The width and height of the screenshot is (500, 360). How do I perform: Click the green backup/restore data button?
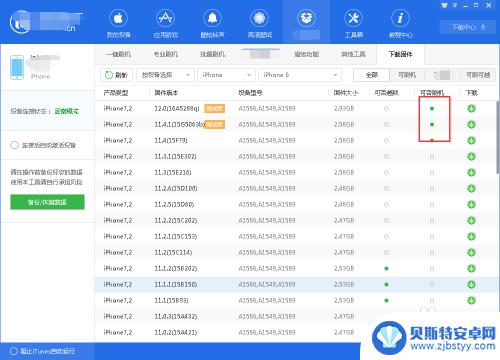pyautogui.click(x=47, y=202)
